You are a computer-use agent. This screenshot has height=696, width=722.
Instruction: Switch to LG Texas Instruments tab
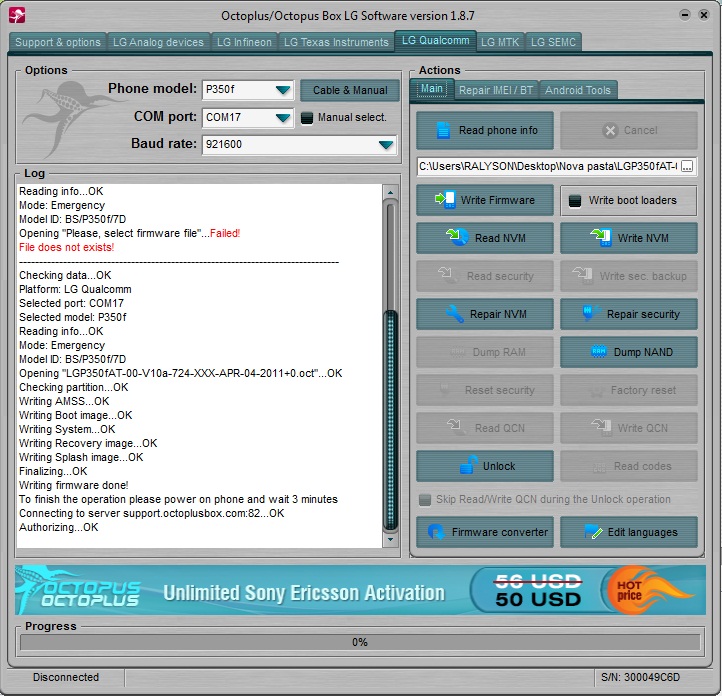click(x=336, y=42)
